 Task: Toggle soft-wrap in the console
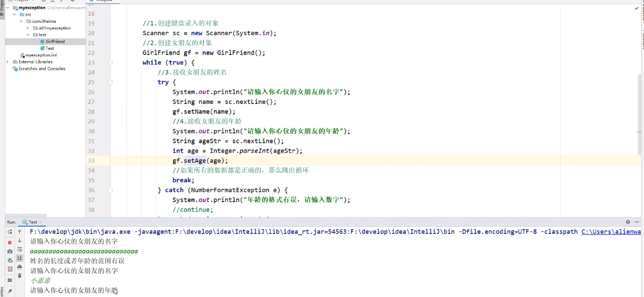19,248
